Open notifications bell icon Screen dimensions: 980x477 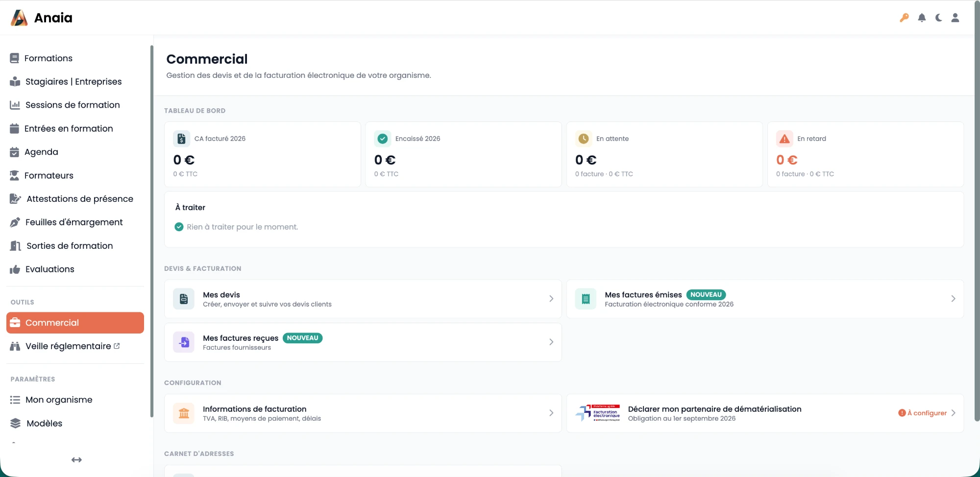(922, 18)
